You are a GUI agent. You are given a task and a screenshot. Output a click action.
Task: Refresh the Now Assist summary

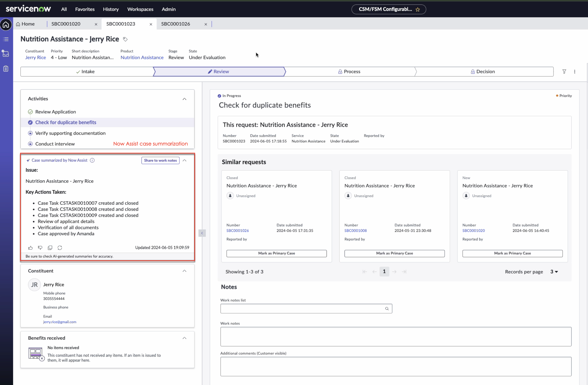click(x=60, y=247)
